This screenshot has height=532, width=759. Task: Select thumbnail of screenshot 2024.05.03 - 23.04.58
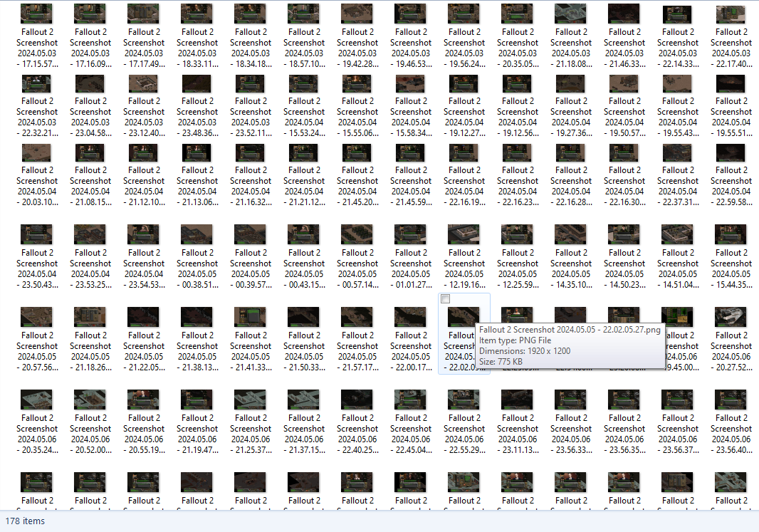pos(90,83)
